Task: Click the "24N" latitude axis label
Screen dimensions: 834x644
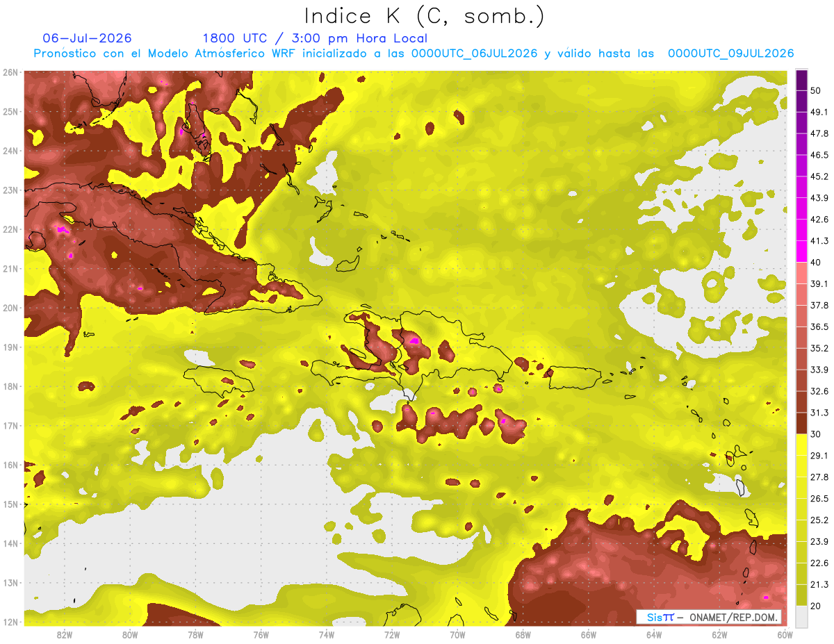Action: [10, 151]
